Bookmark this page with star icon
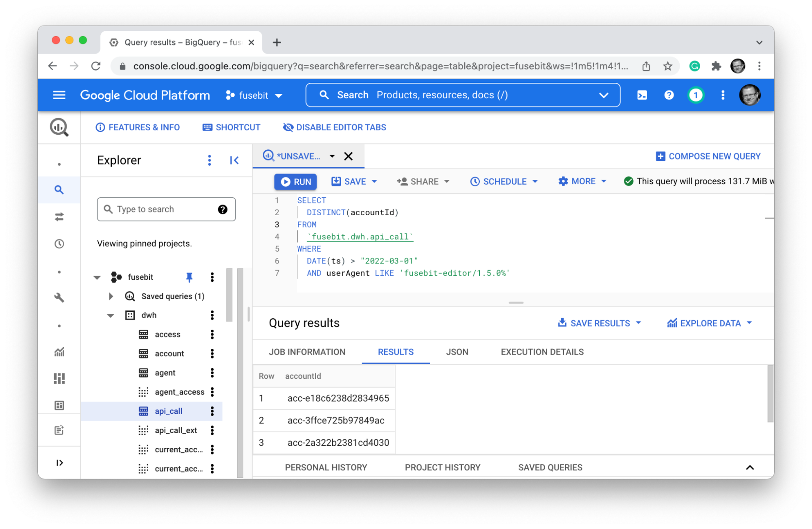This screenshot has width=812, height=529. coord(668,66)
